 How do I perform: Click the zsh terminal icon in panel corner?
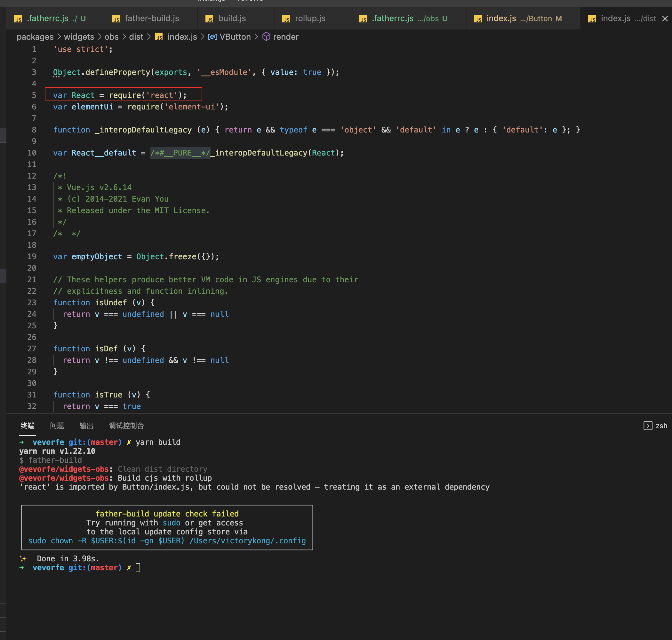click(x=647, y=425)
